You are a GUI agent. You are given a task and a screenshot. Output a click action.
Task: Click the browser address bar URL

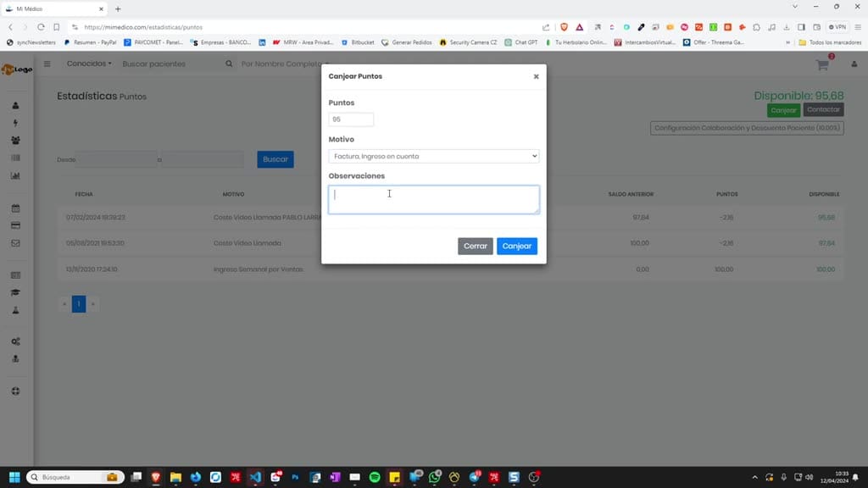(x=143, y=27)
